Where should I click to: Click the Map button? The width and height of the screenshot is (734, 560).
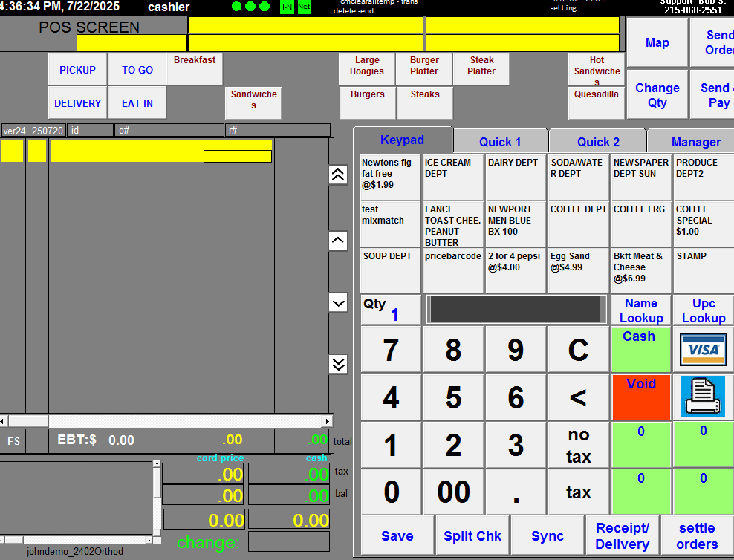(x=657, y=42)
